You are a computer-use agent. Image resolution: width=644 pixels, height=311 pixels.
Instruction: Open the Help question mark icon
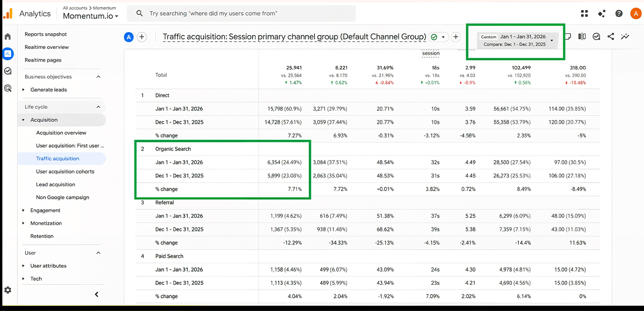619,14
